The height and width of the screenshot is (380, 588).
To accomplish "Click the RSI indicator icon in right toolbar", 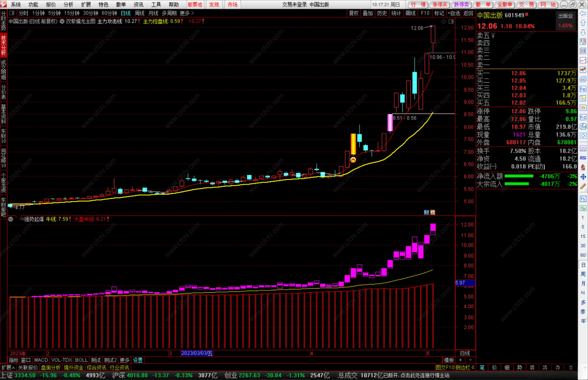I will [x=583, y=158].
